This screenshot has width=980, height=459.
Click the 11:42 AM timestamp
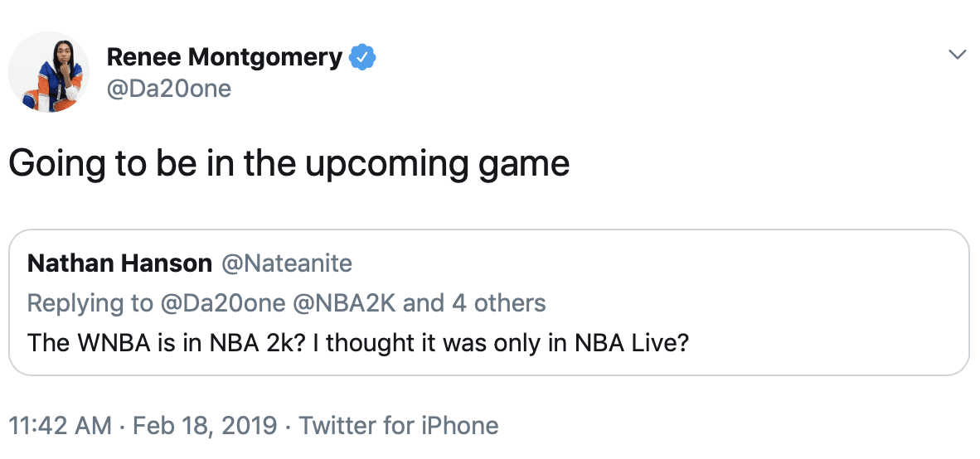coord(60,426)
